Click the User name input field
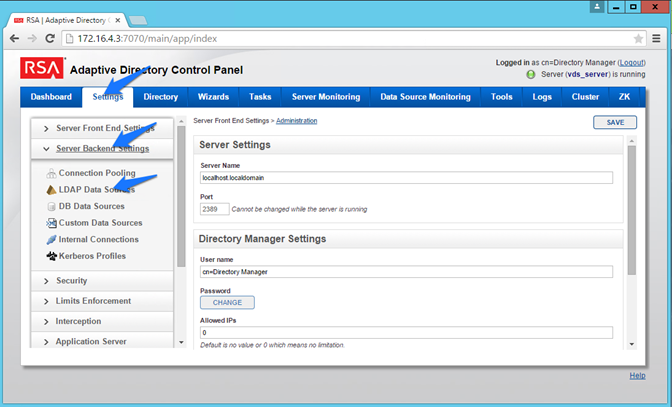Image resolution: width=672 pixels, height=407 pixels. click(406, 272)
